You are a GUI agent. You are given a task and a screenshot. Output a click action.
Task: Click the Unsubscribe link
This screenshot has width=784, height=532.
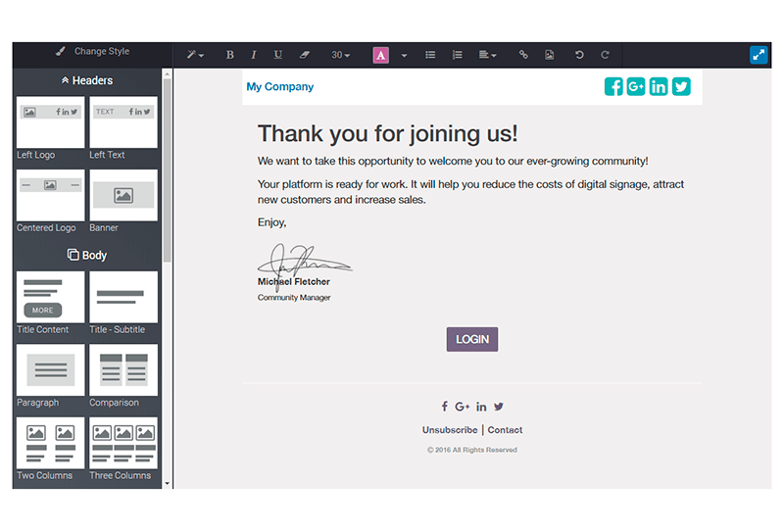coord(450,430)
